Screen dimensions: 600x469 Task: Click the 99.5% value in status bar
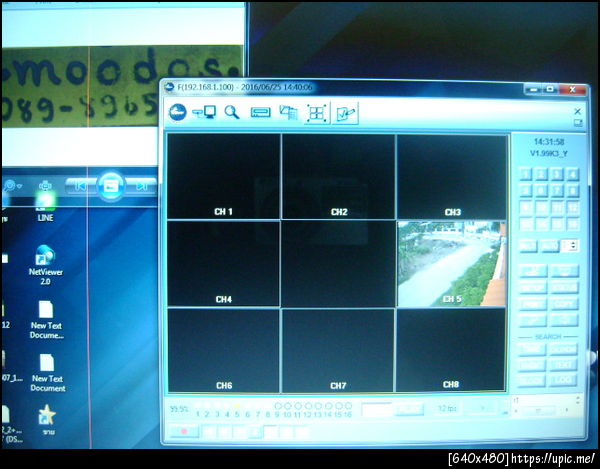179,409
